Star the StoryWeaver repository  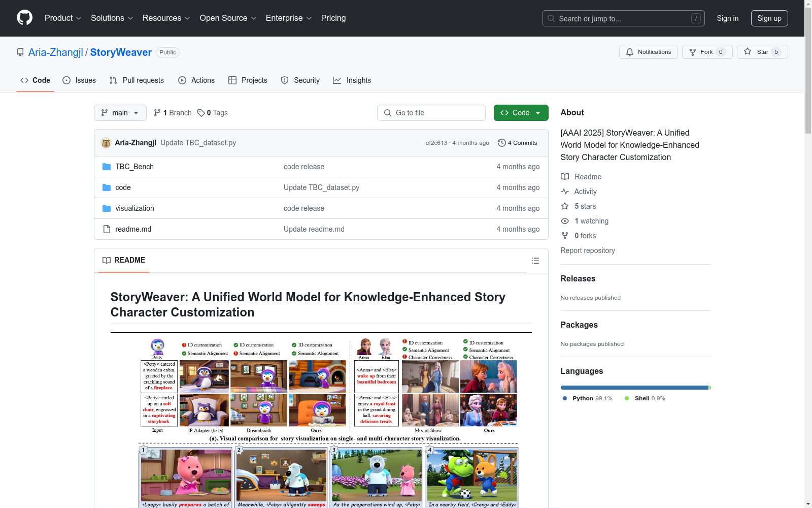pos(762,52)
